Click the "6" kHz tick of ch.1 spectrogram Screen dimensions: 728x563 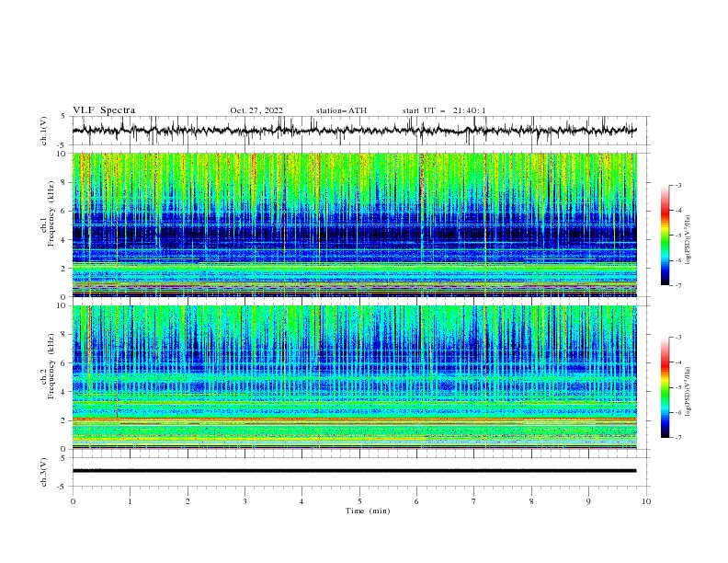point(63,212)
